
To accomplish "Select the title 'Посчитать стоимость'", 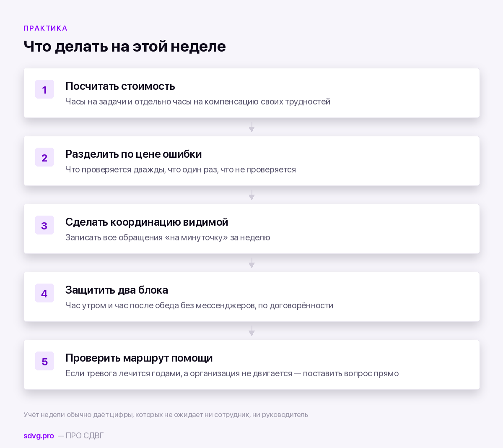I will click(x=120, y=86).
